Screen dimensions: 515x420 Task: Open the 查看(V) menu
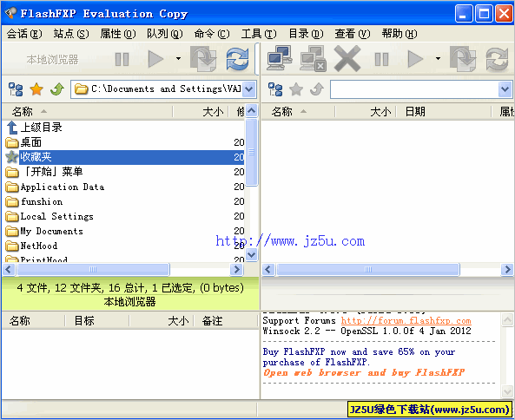pyautogui.click(x=353, y=34)
